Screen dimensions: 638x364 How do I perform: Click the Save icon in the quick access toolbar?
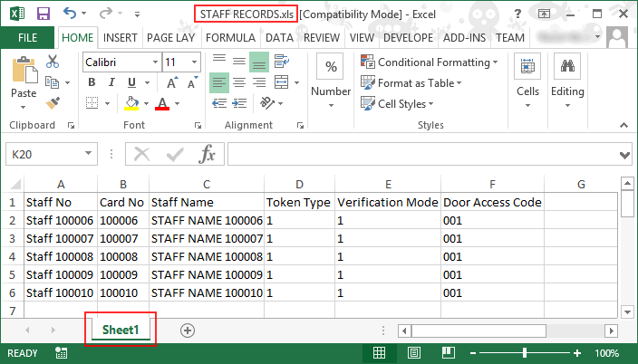[43, 14]
